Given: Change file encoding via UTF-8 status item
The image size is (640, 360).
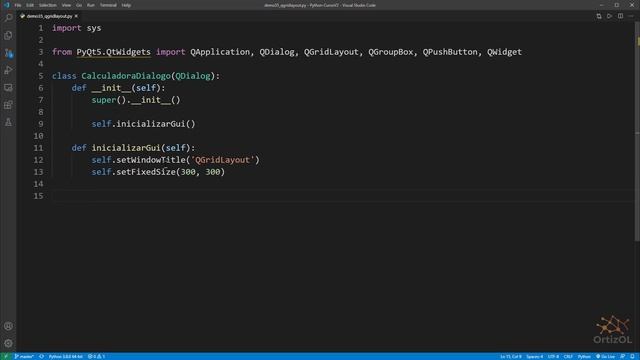Looking at the screenshot, I should (x=553, y=356).
